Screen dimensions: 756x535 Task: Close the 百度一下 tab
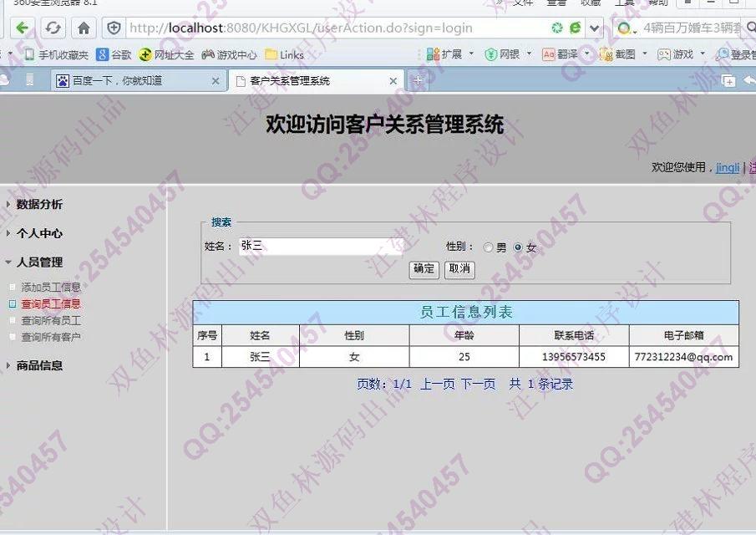[x=216, y=81]
